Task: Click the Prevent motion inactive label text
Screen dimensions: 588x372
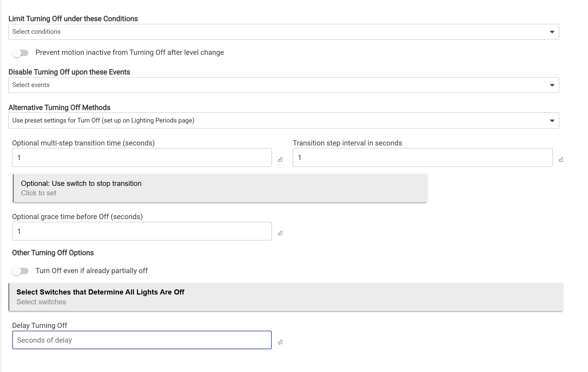Action: 130,53
